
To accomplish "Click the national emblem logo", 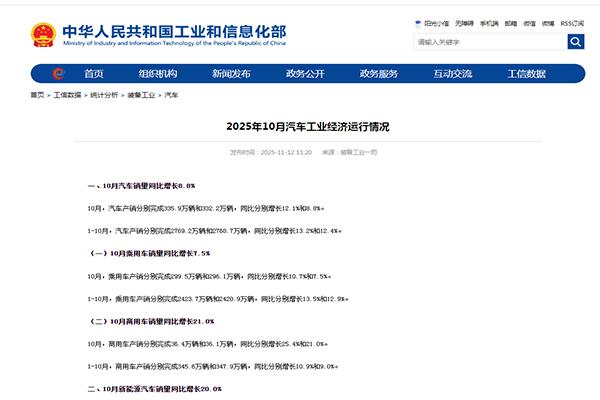I will 43,35.
